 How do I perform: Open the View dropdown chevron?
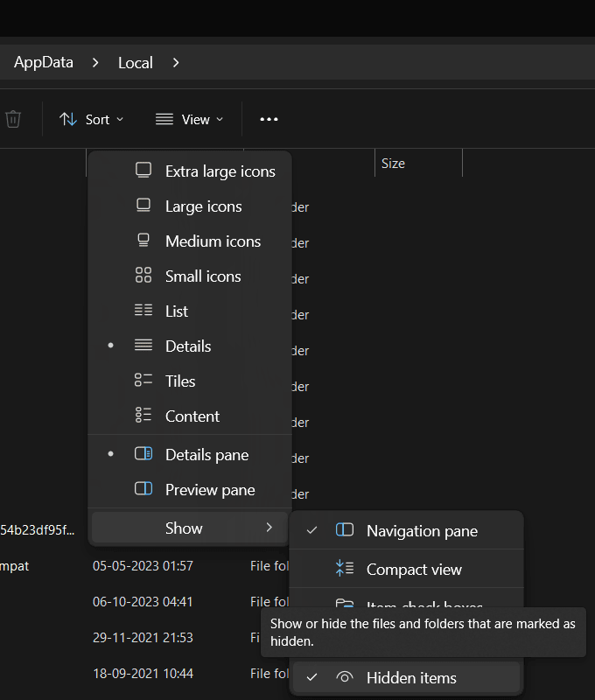point(219,119)
